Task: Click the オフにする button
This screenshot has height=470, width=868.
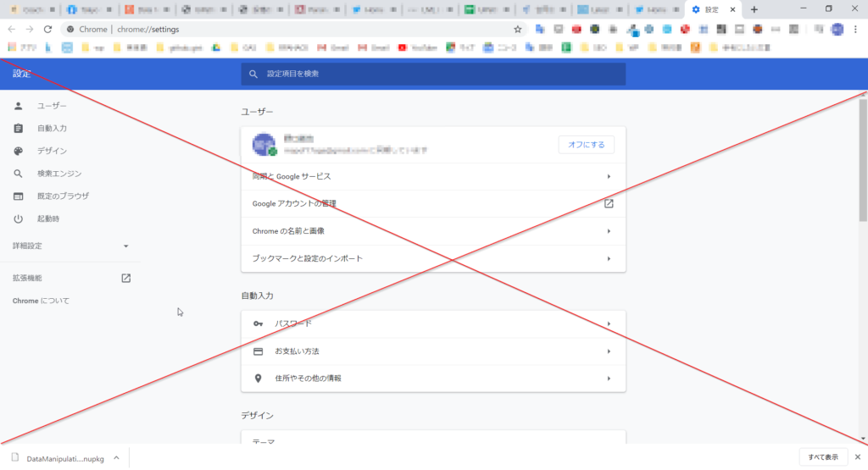Action: (x=587, y=145)
